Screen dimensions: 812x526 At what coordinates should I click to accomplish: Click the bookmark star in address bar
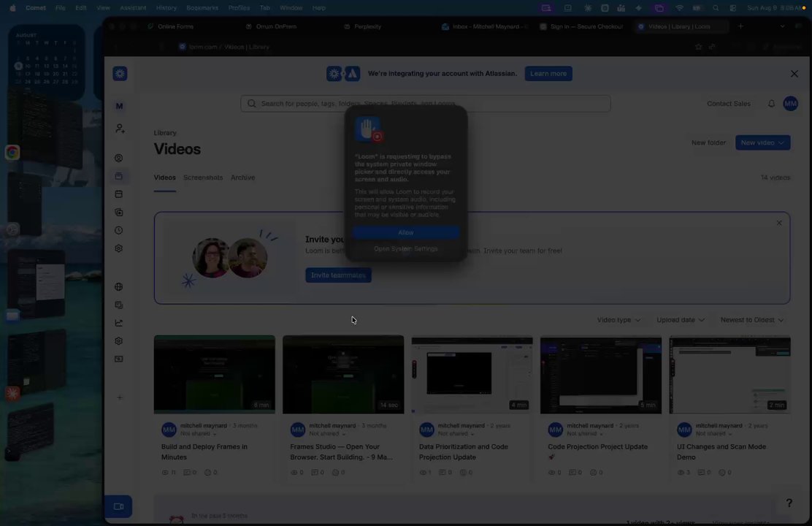click(x=698, y=47)
